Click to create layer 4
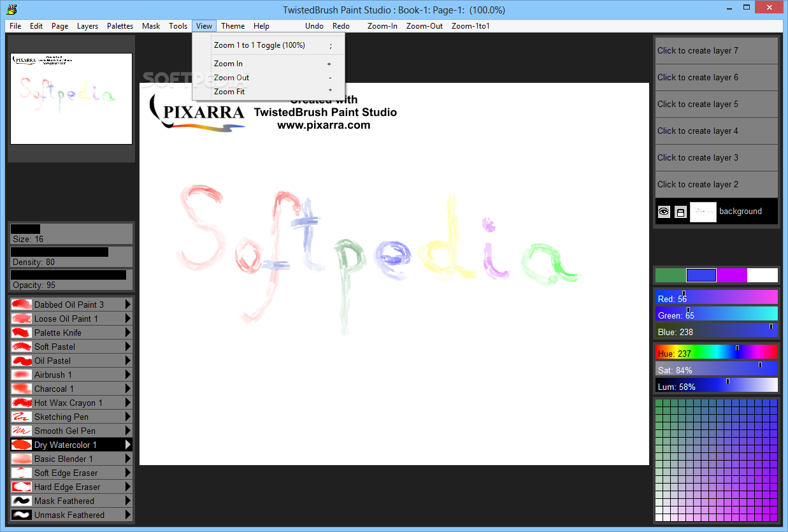788x532 pixels. pyautogui.click(x=717, y=131)
